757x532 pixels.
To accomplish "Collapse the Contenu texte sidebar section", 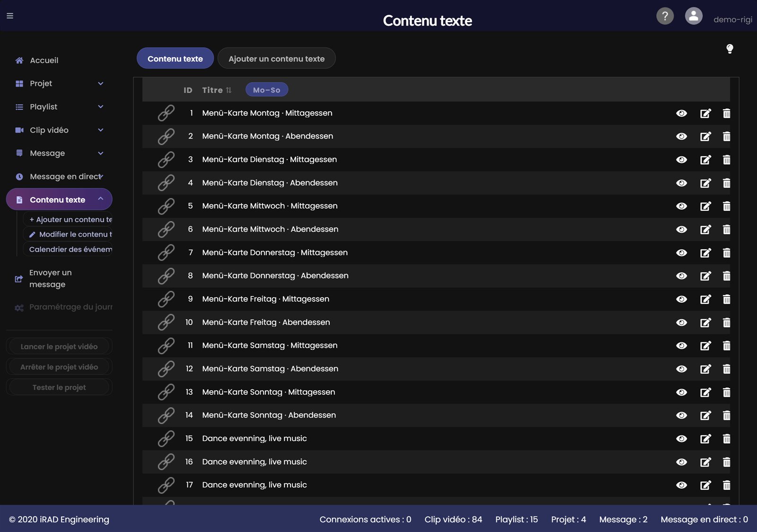I will (59, 200).
